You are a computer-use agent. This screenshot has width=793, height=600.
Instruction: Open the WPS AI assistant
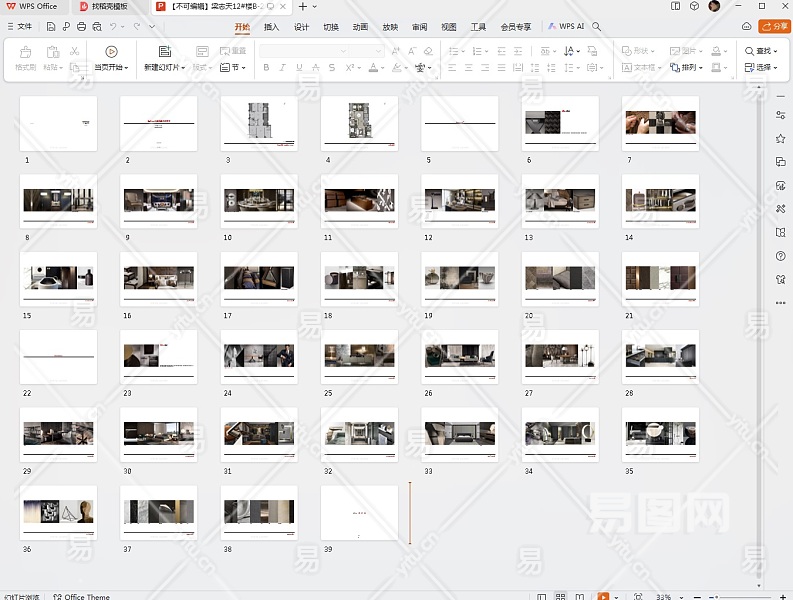tap(566, 27)
